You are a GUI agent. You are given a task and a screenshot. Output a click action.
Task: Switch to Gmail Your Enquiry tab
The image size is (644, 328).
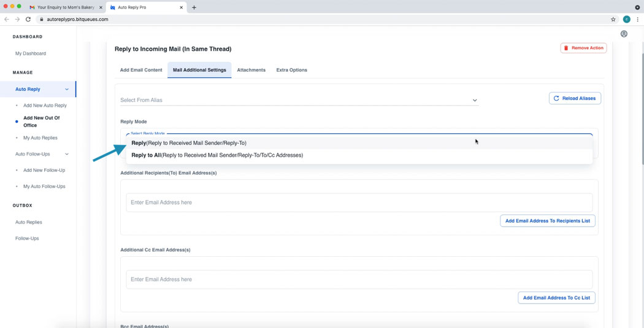[64, 7]
